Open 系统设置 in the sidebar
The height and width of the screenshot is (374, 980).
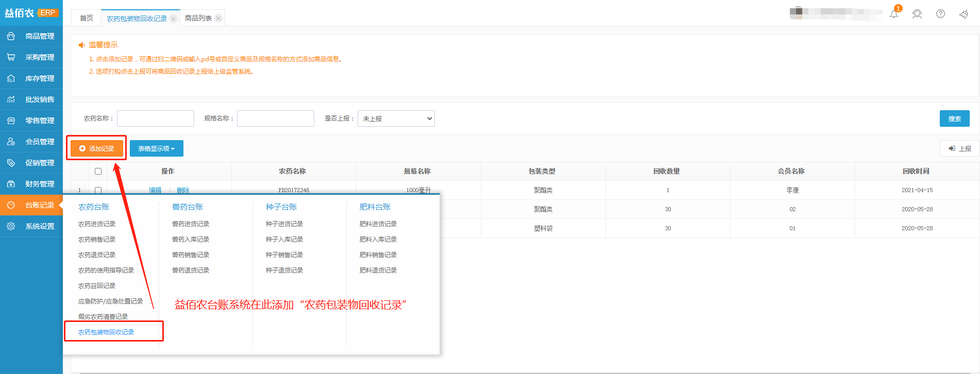[31, 226]
